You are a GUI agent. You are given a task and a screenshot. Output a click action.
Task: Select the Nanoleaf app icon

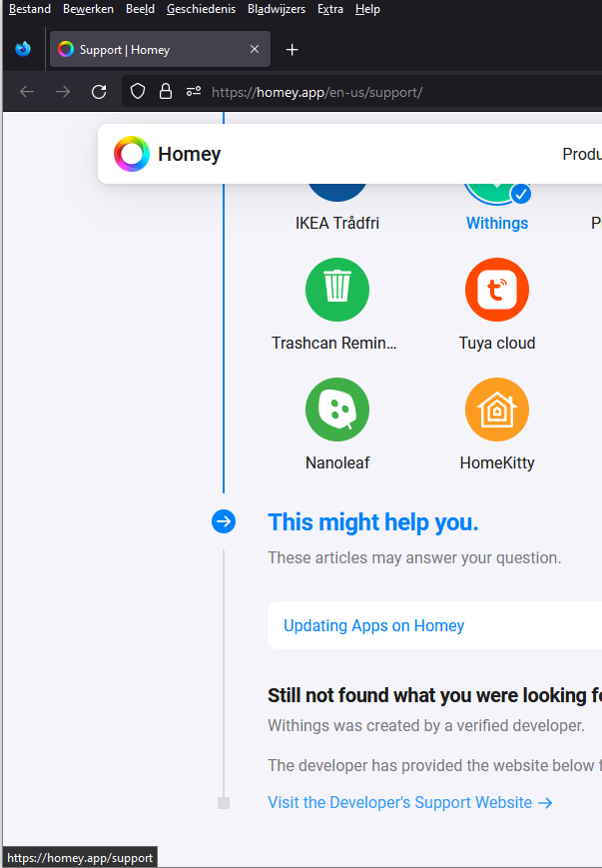click(x=337, y=410)
